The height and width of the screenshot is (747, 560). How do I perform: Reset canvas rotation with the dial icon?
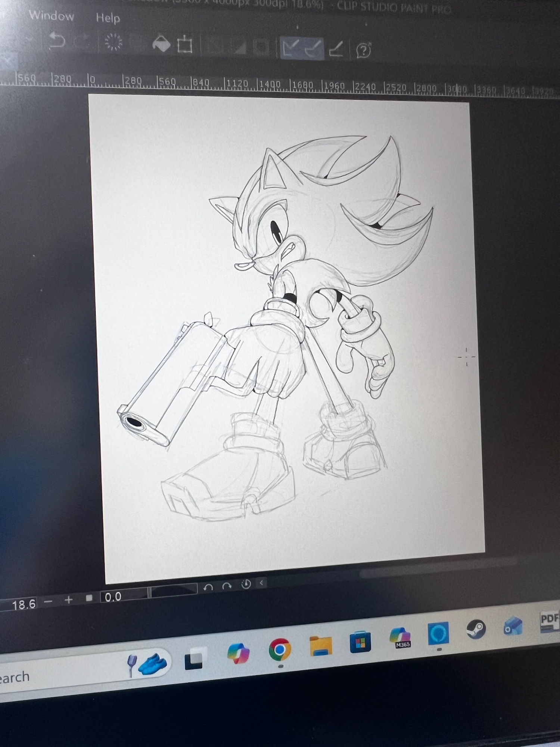246,585
